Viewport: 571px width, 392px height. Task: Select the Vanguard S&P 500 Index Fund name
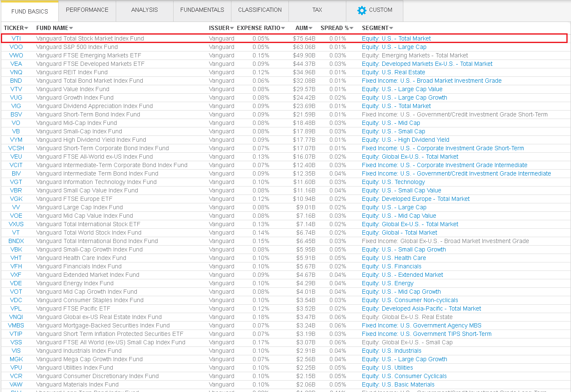coord(77,47)
